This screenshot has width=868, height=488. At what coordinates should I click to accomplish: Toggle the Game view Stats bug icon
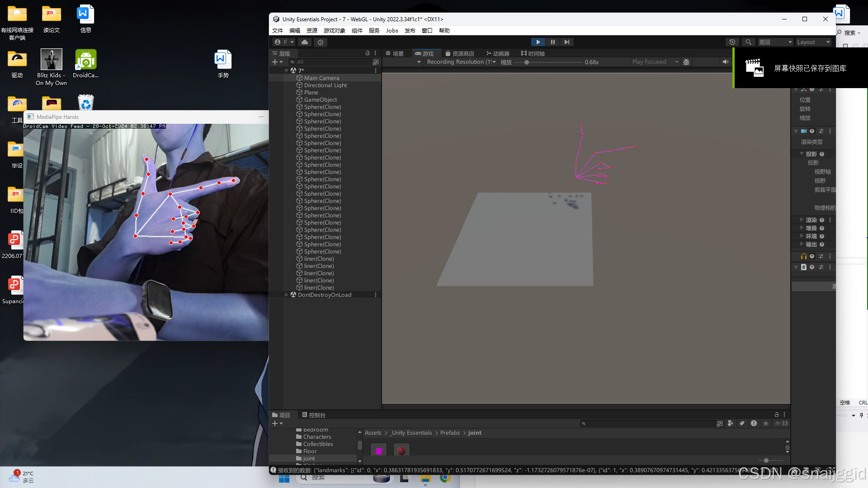[686, 62]
